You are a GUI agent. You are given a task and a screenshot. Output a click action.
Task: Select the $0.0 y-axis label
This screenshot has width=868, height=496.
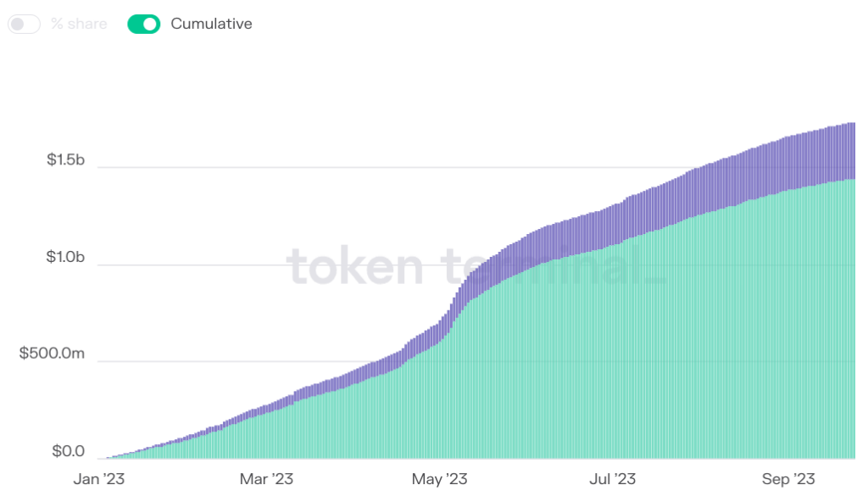tap(69, 451)
